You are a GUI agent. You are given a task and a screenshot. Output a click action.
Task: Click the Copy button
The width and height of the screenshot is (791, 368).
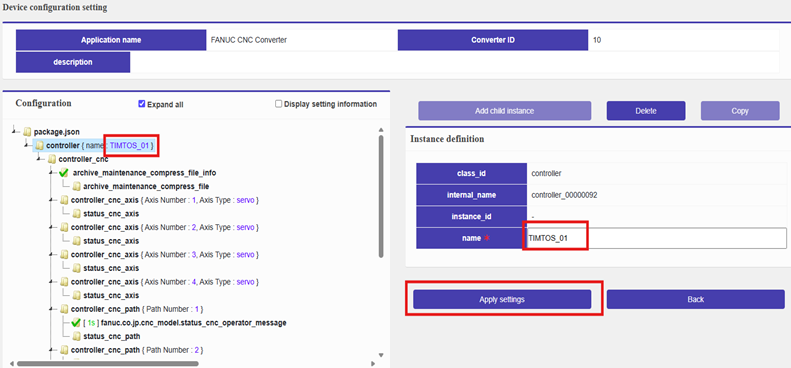click(x=740, y=111)
